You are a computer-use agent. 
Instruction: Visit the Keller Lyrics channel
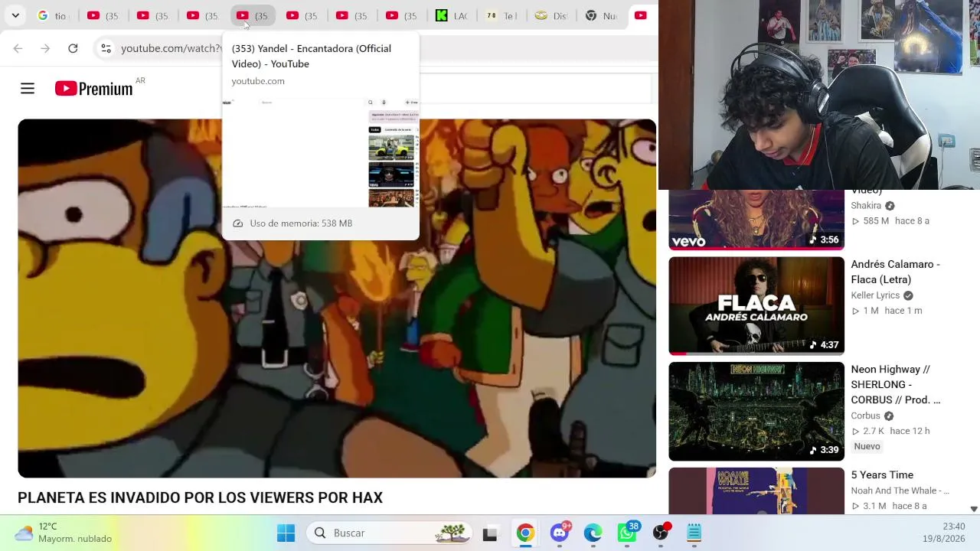(x=875, y=295)
